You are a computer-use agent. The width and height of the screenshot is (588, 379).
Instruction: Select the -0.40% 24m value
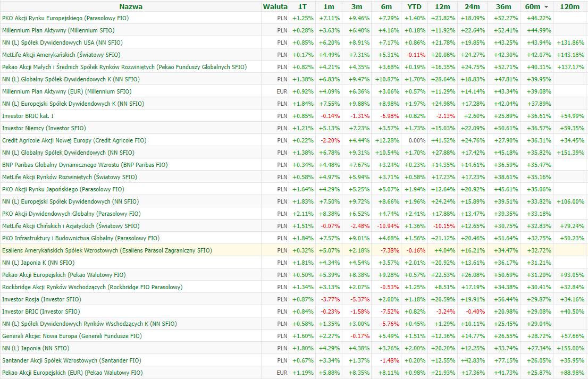(475, 311)
